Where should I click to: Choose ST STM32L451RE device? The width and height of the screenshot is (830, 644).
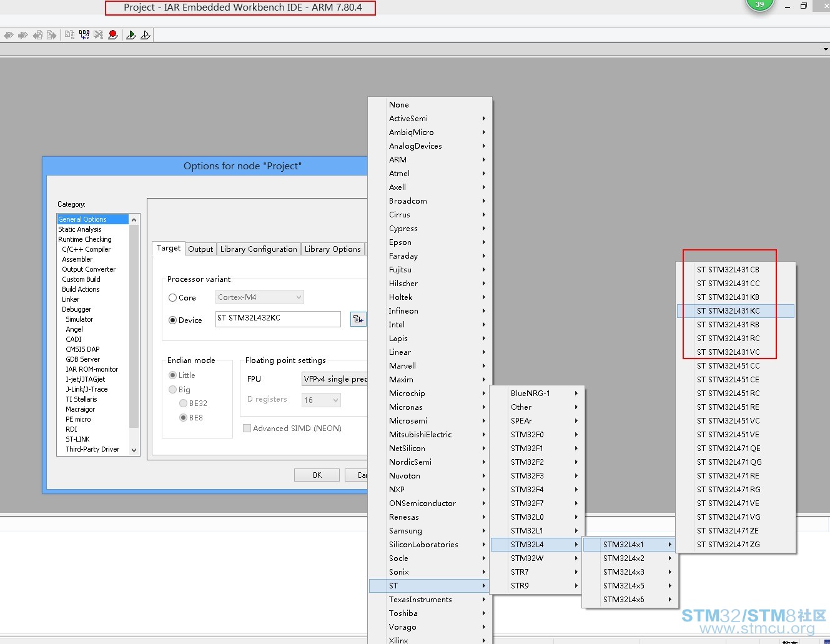coord(736,407)
